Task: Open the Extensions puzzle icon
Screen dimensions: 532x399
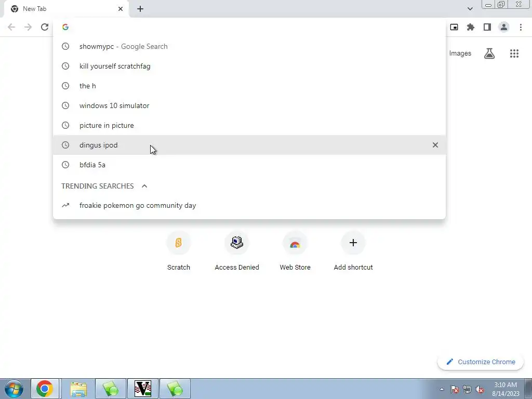Action: 471,27
